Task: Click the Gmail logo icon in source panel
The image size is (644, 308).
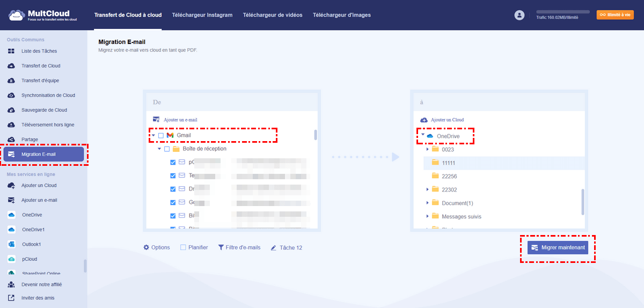Action: (x=170, y=136)
